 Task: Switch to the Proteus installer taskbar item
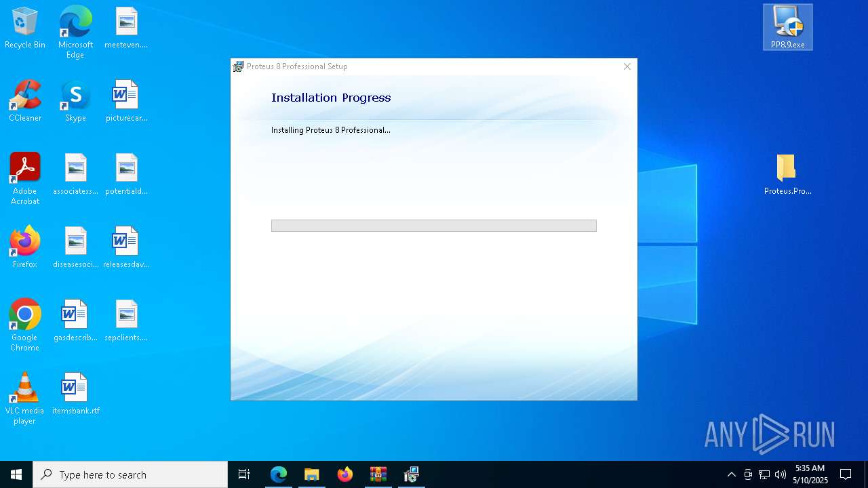pos(412,474)
